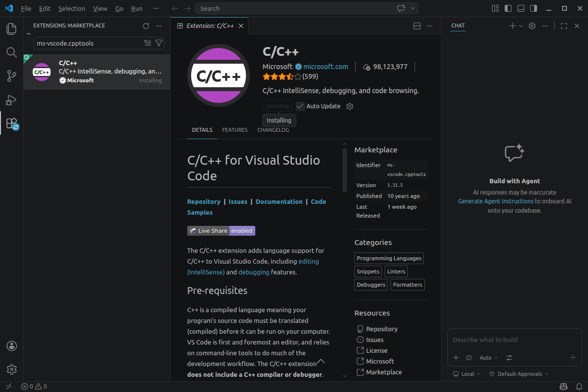The height and width of the screenshot is (392, 588).
Task: Switch to the DETAILS tab
Action: tap(202, 130)
